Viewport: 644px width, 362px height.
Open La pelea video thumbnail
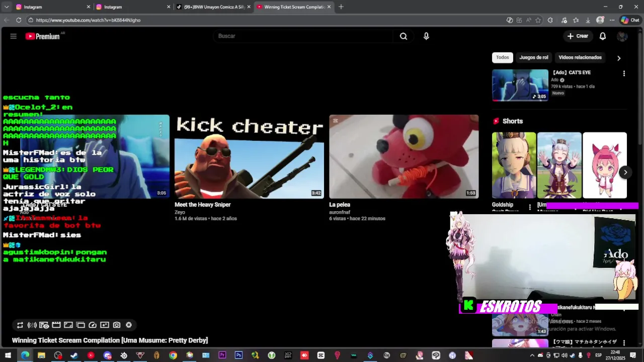(x=404, y=156)
